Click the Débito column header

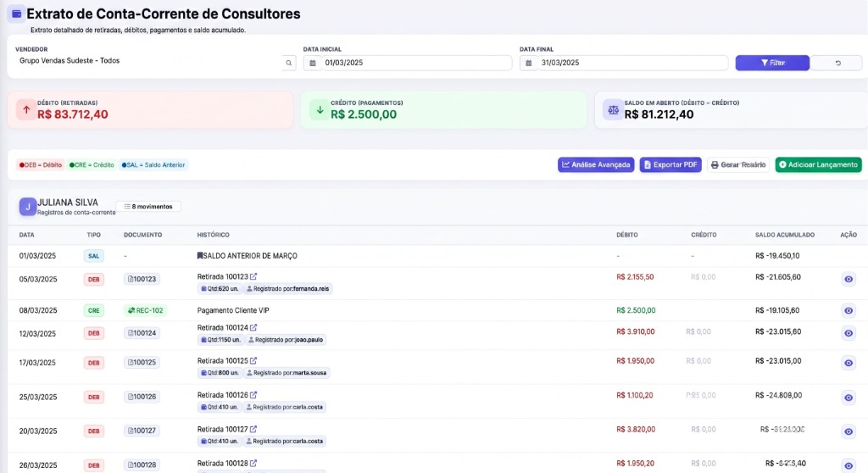click(x=626, y=235)
